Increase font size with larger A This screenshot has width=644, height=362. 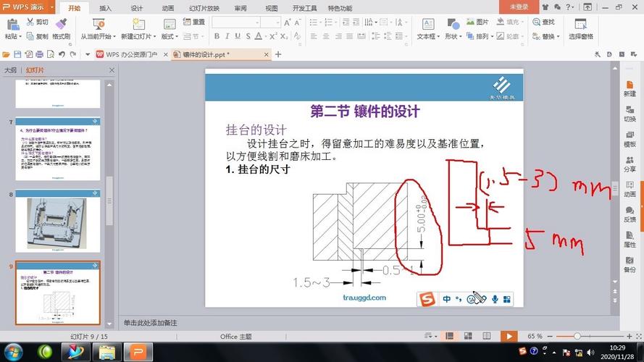click(x=287, y=22)
